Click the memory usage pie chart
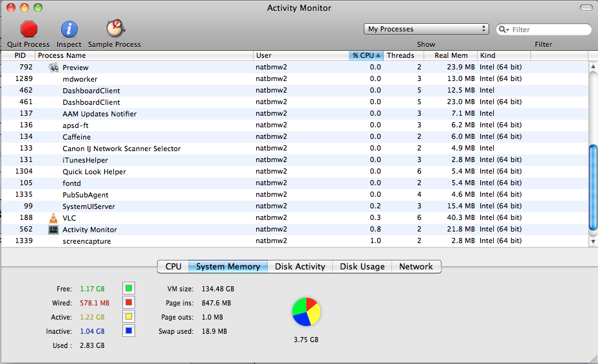 (x=306, y=312)
